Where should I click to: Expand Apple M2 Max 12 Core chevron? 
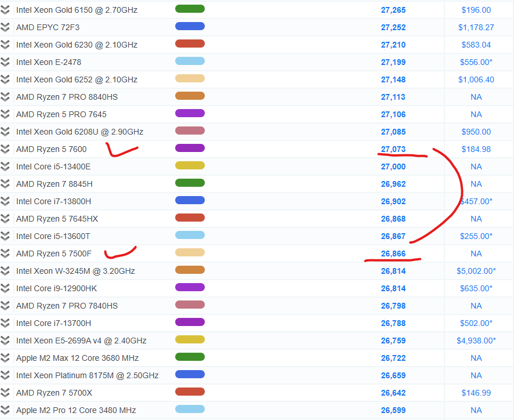pyautogui.click(x=5, y=358)
